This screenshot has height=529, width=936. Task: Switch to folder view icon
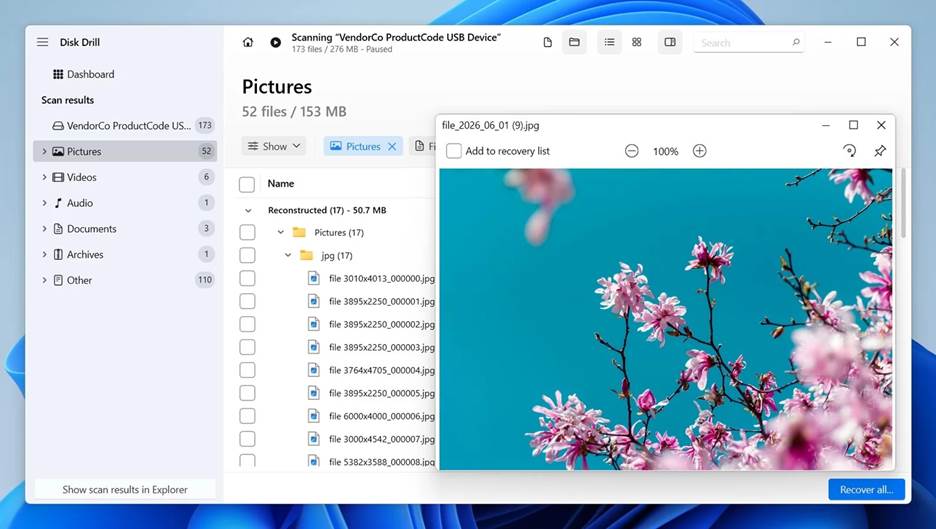(x=574, y=42)
